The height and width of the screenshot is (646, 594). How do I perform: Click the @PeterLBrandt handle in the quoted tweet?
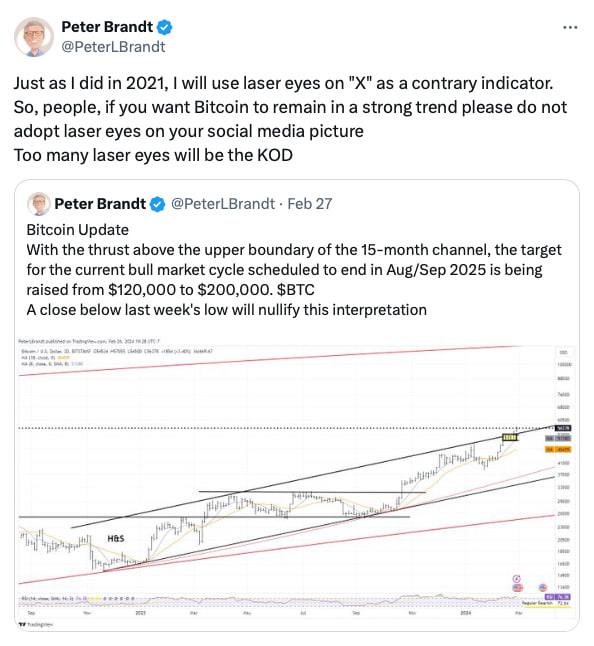point(222,204)
